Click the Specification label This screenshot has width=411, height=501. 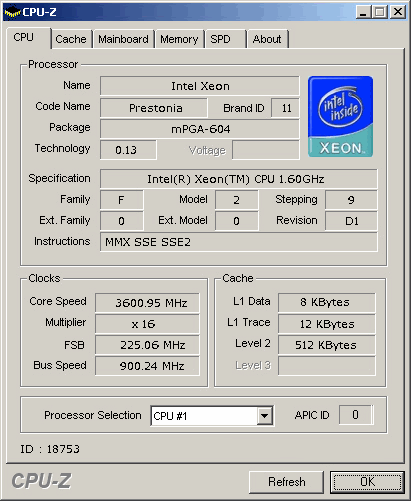[59, 178]
